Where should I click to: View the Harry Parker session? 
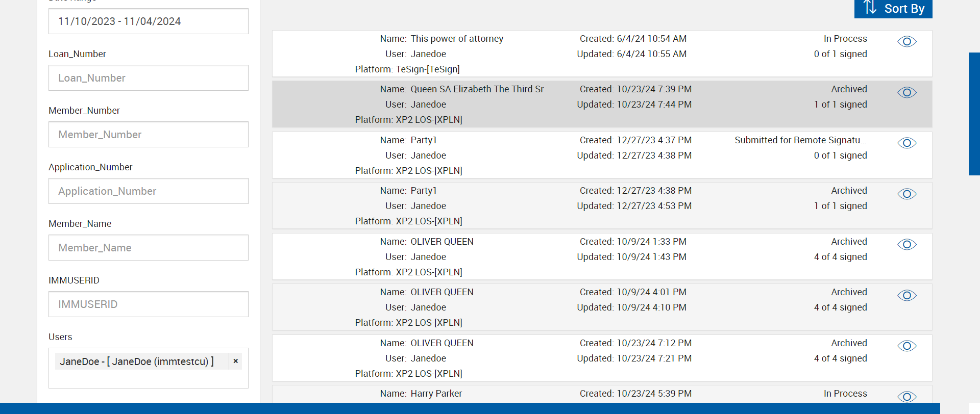tap(906, 397)
